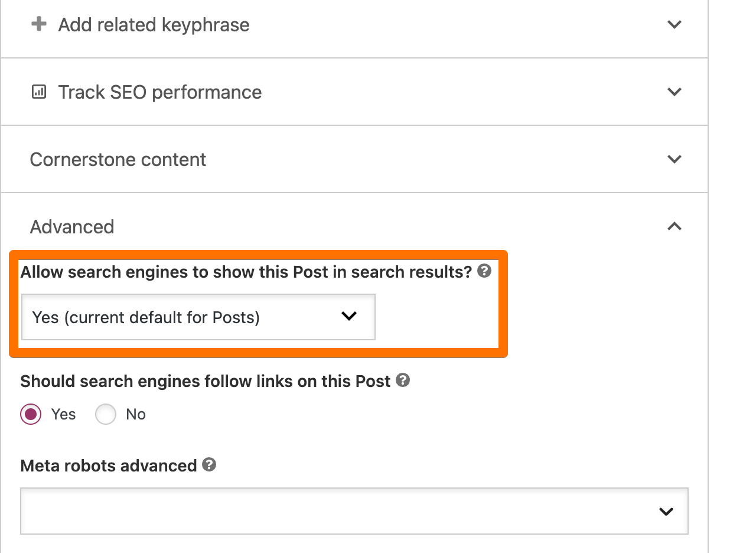Expand the Track SEO performance panel
The width and height of the screenshot is (756, 553).
(674, 92)
